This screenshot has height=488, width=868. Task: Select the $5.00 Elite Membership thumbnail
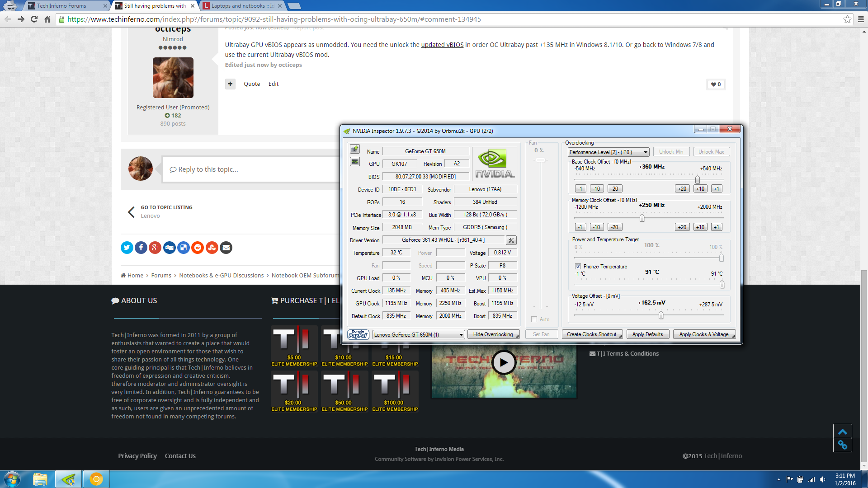[x=294, y=346]
